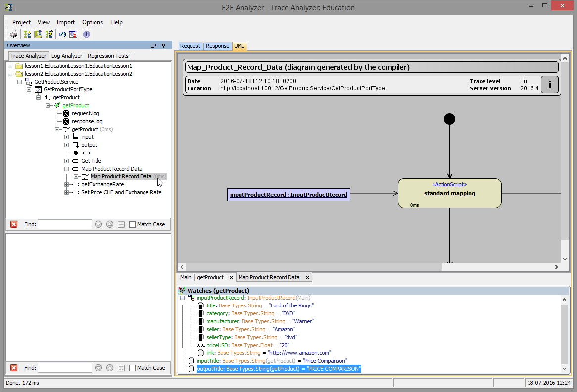577x392 pixels.
Task: Click the find-next down arrow icon
Action: (99, 224)
